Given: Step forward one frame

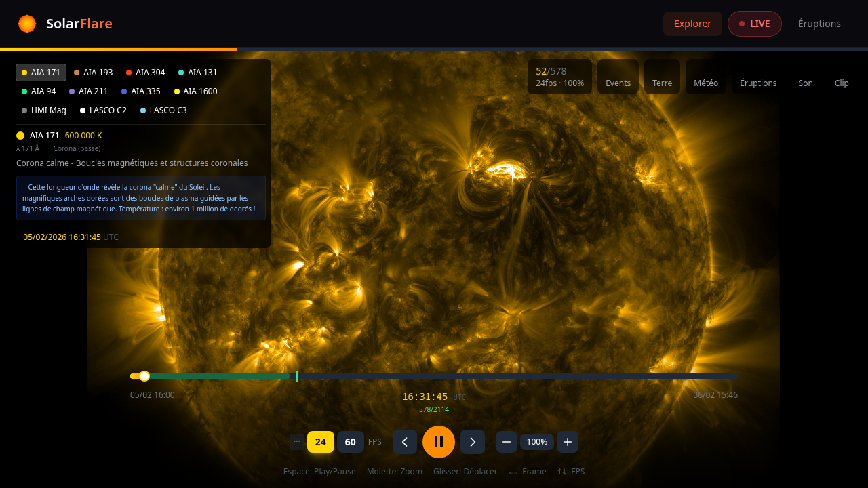Looking at the screenshot, I should [x=473, y=442].
